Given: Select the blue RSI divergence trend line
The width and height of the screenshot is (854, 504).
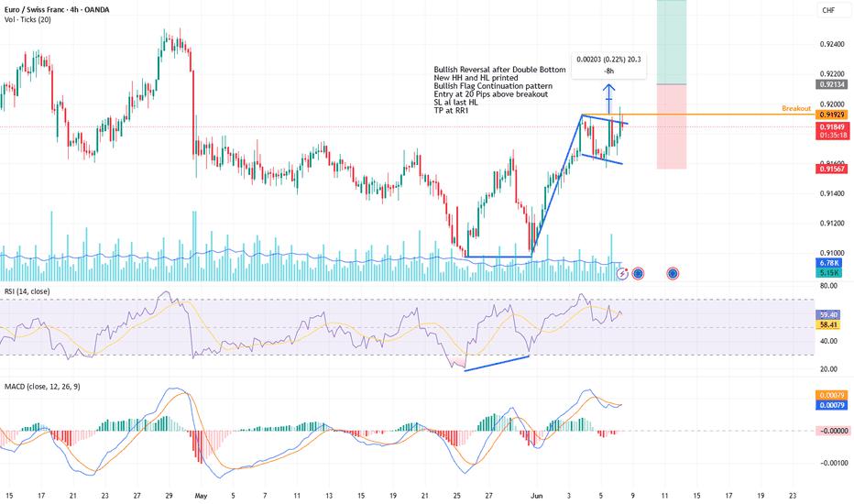Looking at the screenshot, I should (497, 364).
